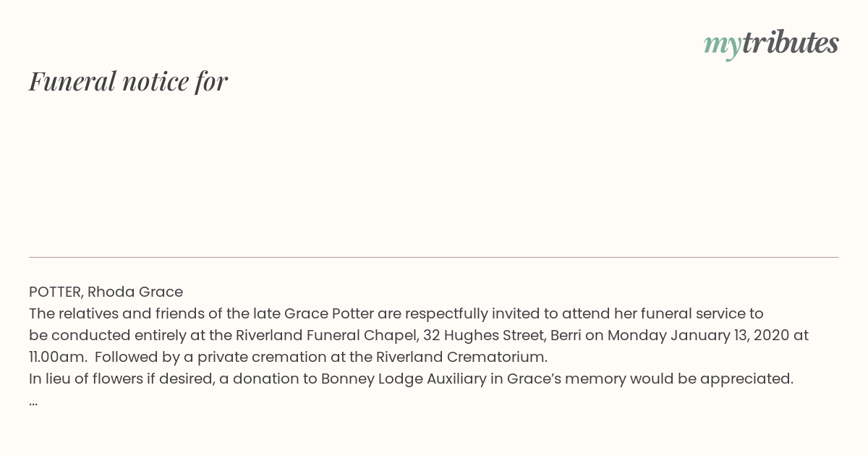Click the horizontal divider line
868x456 pixels.
coord(434,257)
